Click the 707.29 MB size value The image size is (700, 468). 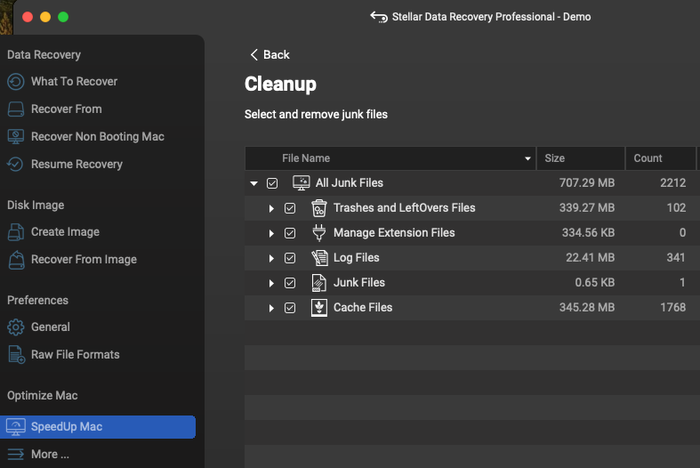pyautogui.click(x=587, y=183)
